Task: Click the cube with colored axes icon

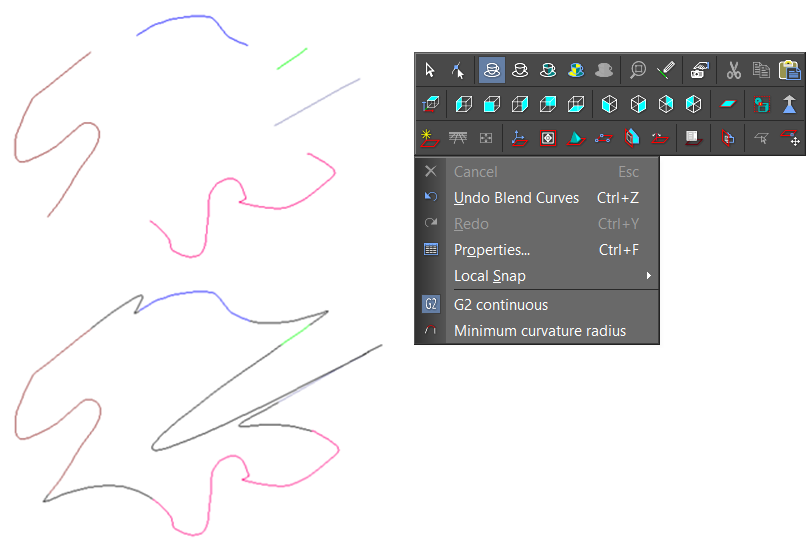Action: (430, 104)
